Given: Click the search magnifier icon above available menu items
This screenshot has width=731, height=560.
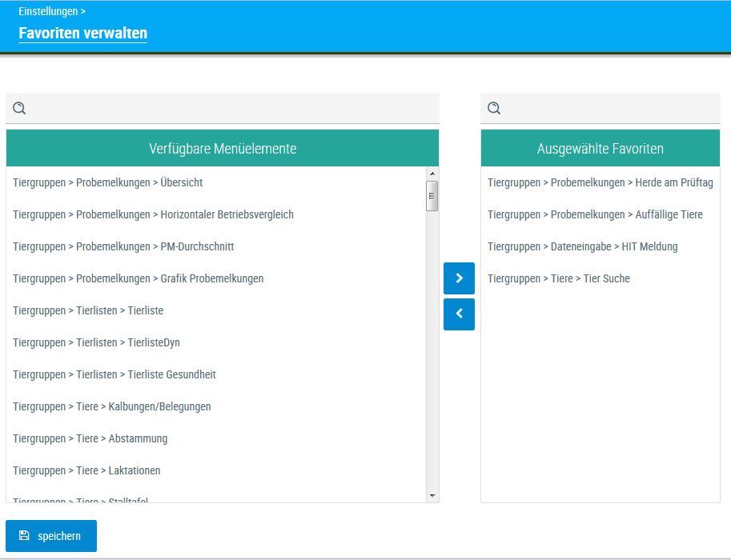Looking at the screenshot, I should coord(20,109).
